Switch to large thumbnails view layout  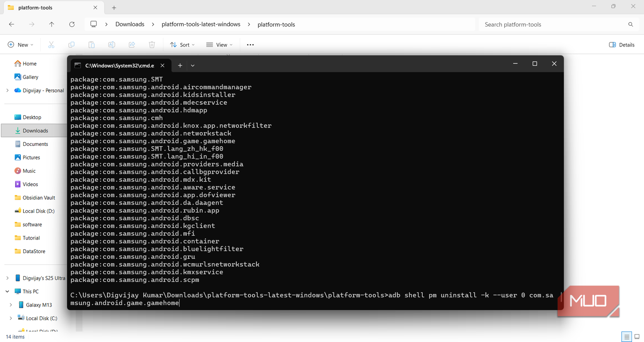coord(637,337)
